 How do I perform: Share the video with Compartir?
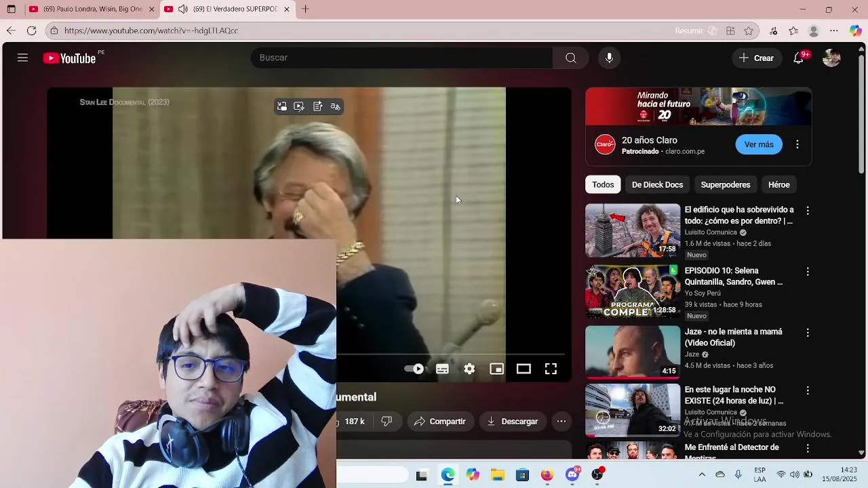[x=440, y=422]
